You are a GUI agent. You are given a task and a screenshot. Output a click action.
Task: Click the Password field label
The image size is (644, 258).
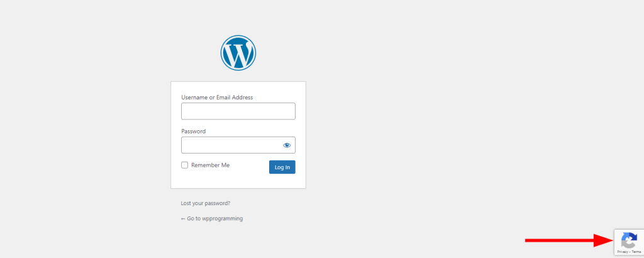[x=193, y=132]
